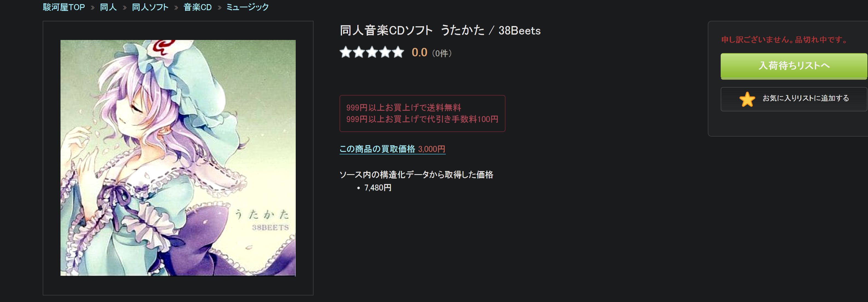Open 同人ソフト breadcrumb link
This screenshot has height=302, width=868.
(x=150, y=7)
